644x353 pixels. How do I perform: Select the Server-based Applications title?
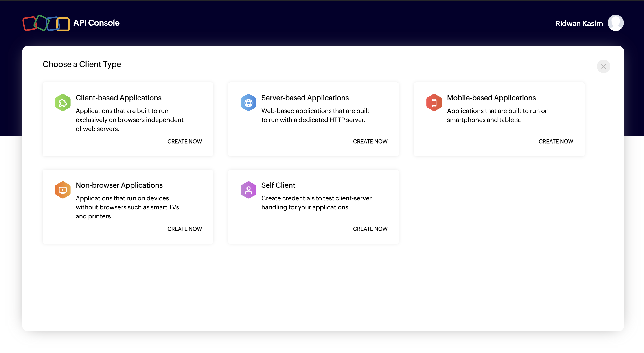coord(305,98)
